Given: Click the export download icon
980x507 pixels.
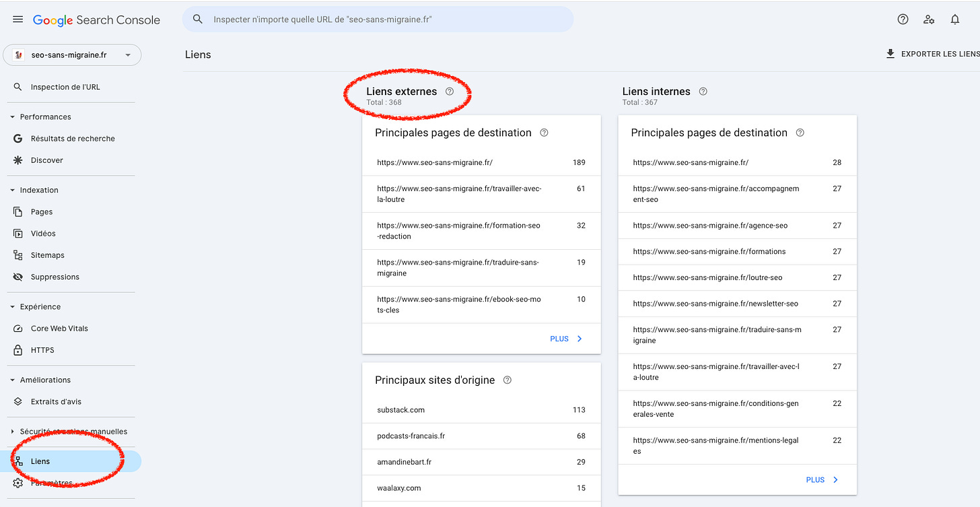Looking at the screenshot, I should (890, 54).
